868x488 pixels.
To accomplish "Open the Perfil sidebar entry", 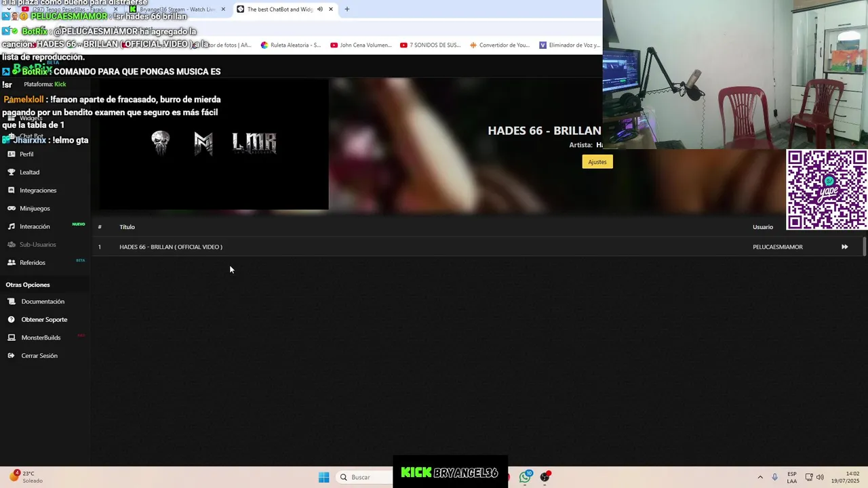I will [x=26, y=154].
